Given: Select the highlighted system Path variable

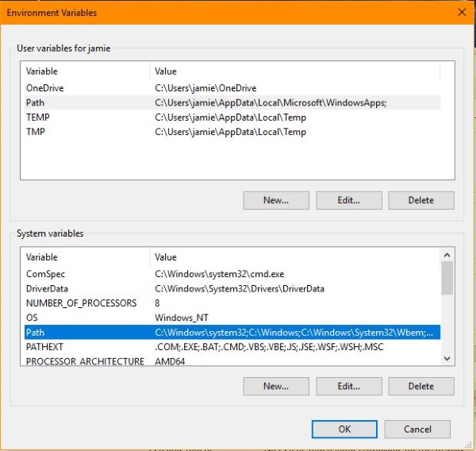Looking at the screenshot, I should click(x=232, y=332).
